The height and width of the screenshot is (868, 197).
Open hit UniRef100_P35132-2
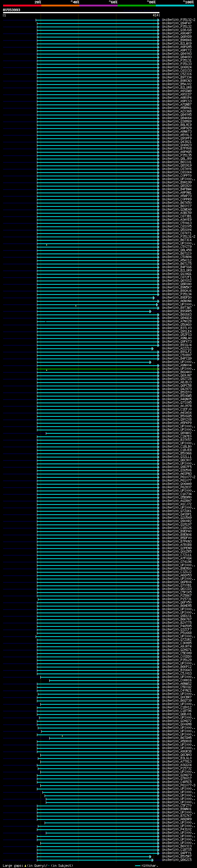pos(179,20)
